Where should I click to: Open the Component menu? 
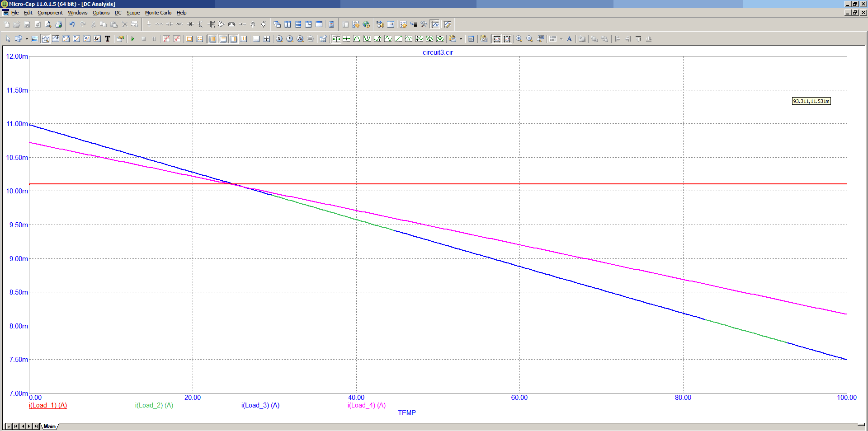tap(50, 13)
